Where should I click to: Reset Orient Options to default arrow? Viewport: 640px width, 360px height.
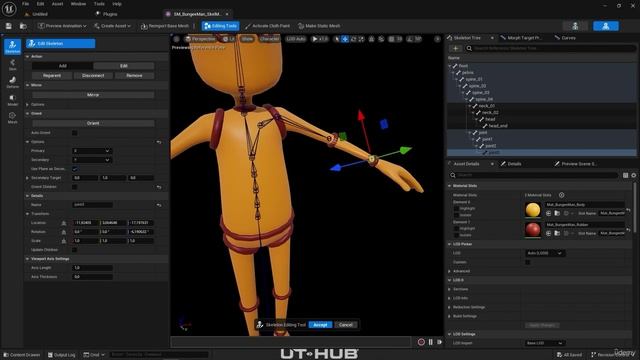[159, 142]
